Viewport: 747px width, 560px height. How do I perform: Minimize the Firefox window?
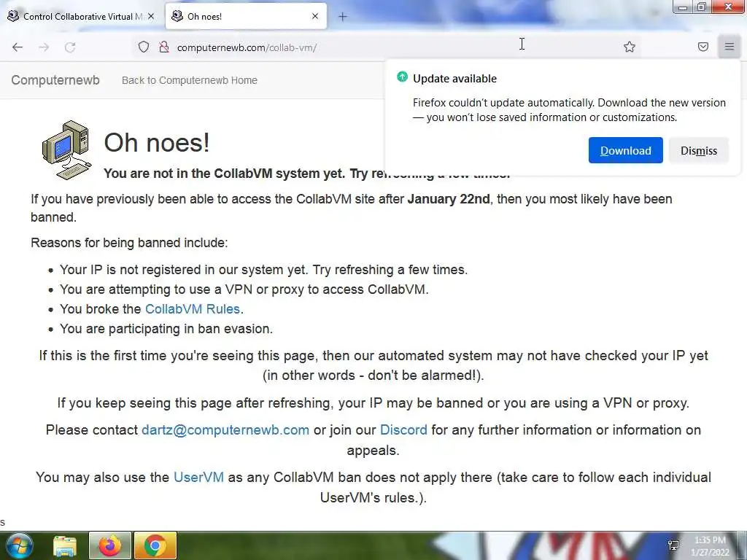[683, 7]
